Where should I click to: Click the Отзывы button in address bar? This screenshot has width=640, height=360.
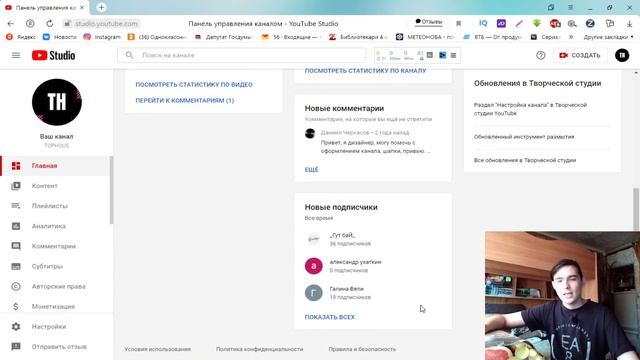(x=429, y=22)
